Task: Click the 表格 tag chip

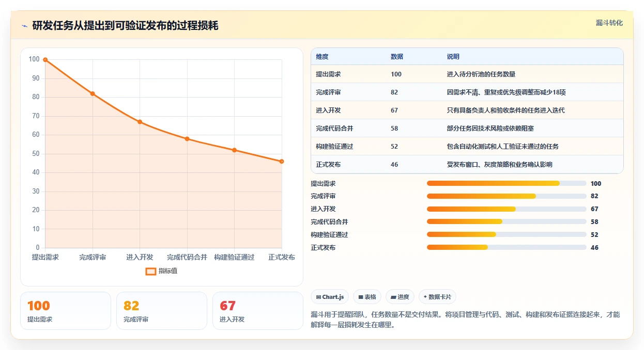Action: (367, 297)
